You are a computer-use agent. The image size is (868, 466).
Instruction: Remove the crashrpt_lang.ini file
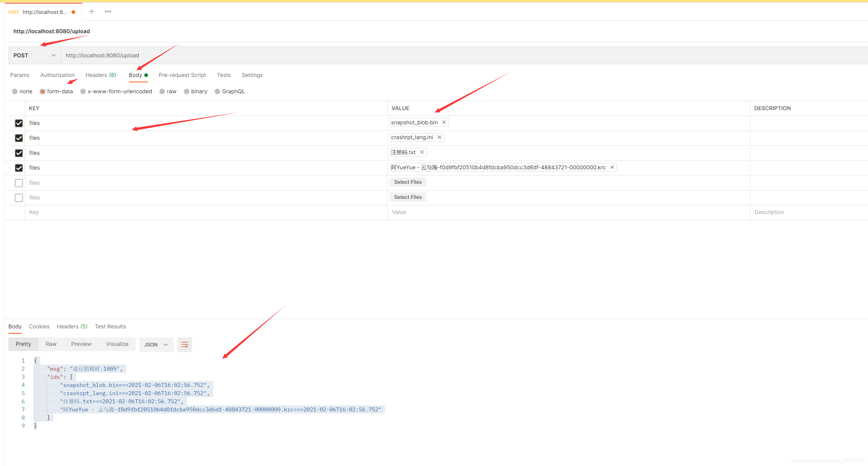pyautogui.click(x=439, y=137)
